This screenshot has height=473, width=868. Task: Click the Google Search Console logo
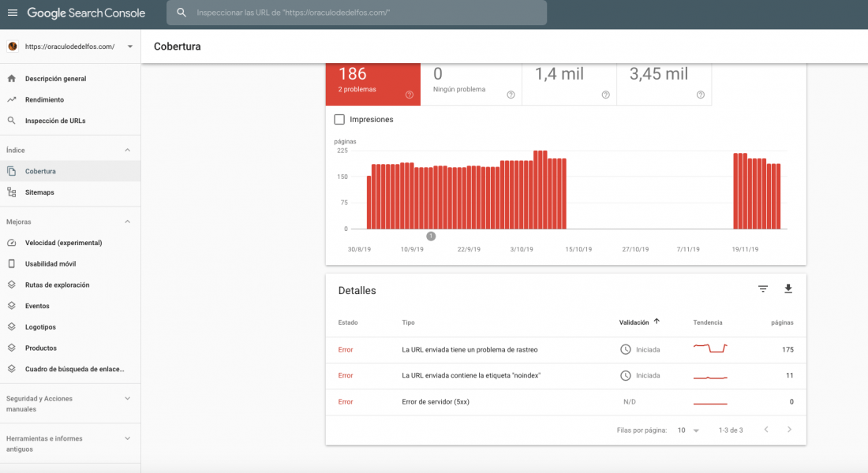pyautogui.click(x=86, y=13)
